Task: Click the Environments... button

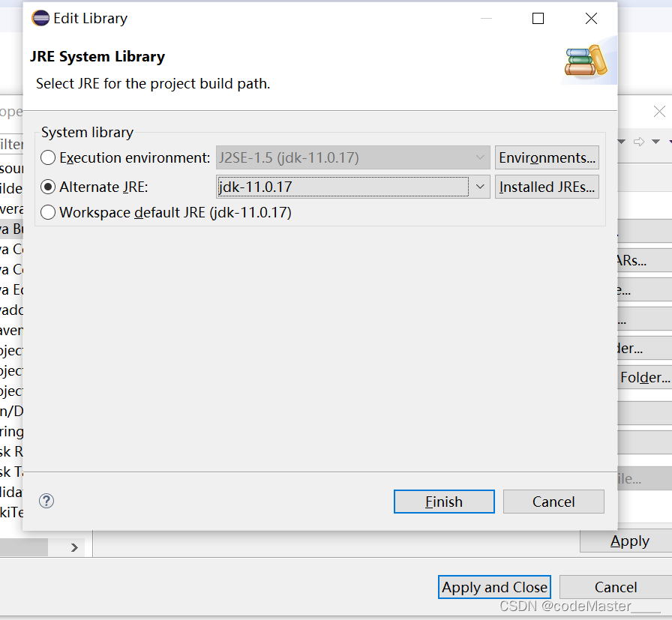Action: [x=547, y=157]
